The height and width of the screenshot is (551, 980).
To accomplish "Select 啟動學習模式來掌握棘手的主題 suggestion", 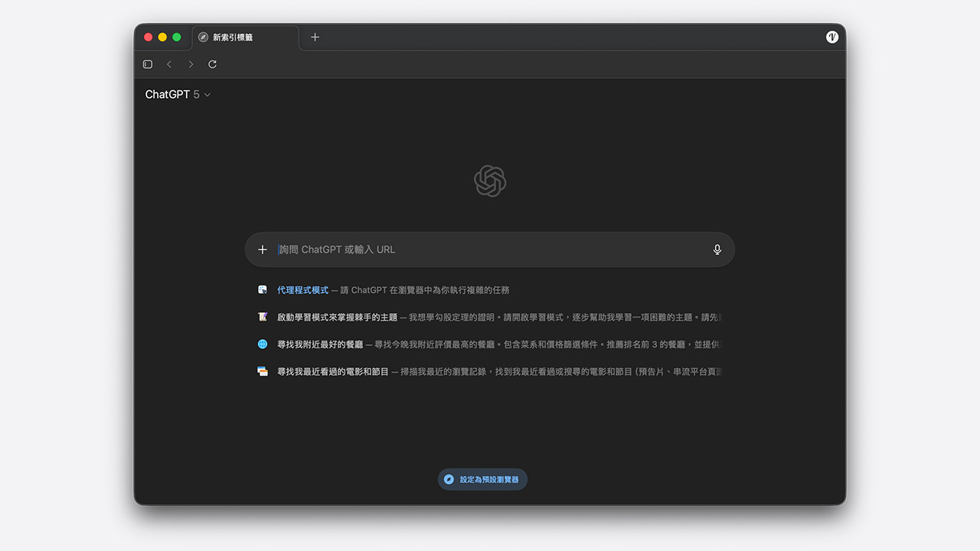I will click(337, 317).
